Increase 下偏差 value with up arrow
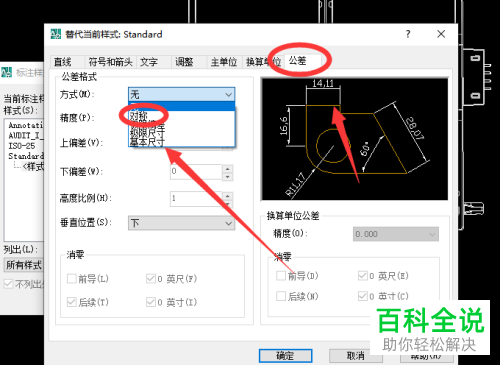The width and height of the screenshot is (500, 365). click(228, 168)
